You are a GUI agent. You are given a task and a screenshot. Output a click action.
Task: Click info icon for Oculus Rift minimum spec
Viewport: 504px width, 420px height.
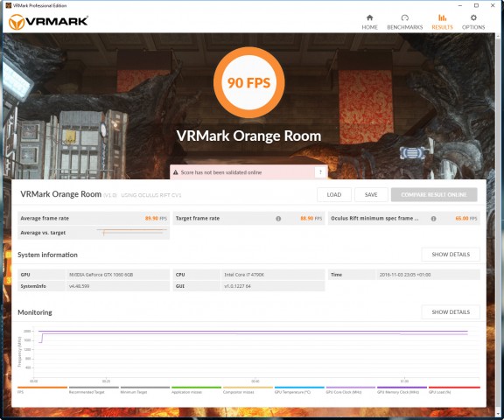coord(433,219)
